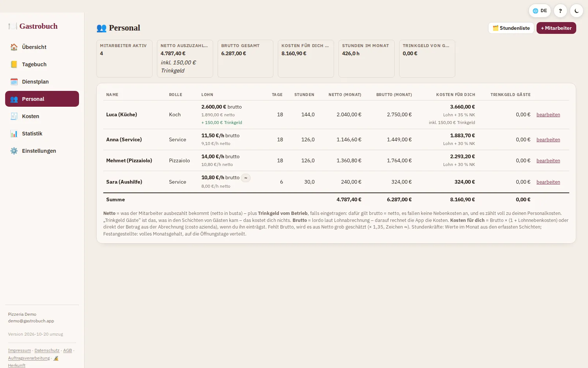Click the approximation ≈ badge in Sara's row
588x368 pixels.
point(246,178)
